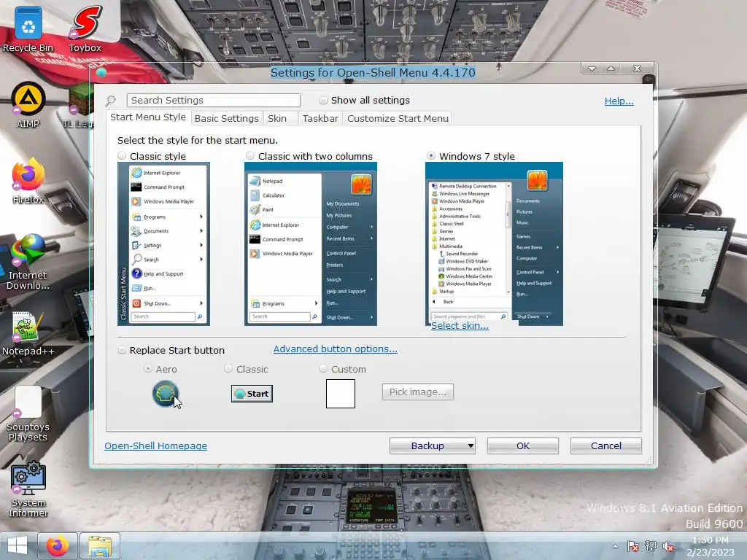Select Classic style radio button
Screen dimensions: 747x560
tap(122, 156)
